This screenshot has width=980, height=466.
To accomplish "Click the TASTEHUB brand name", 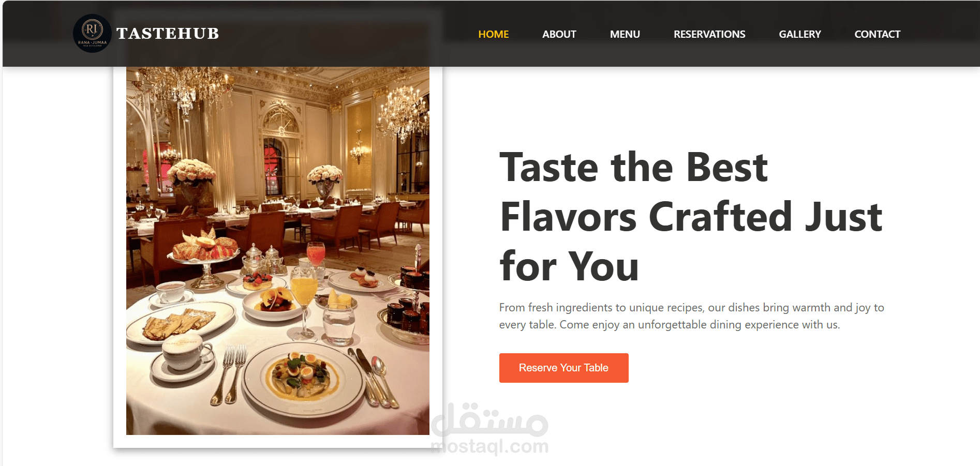I will click(x=168, y=34).
